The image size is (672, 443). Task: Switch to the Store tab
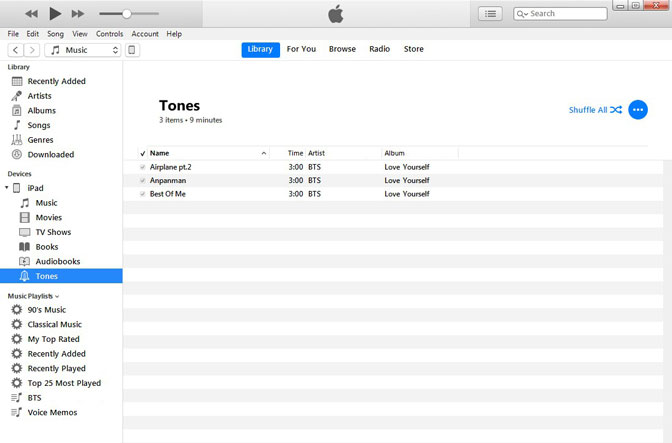coord(414,49)
